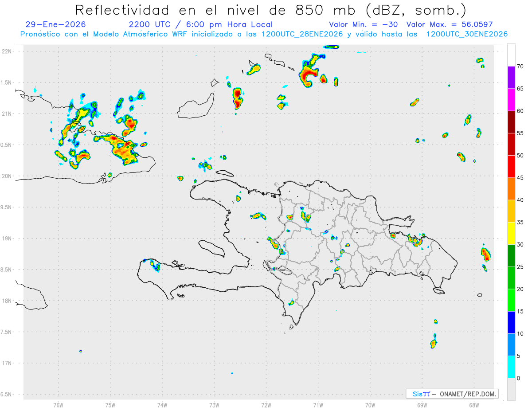532x411 pixels.
Task: Click the 75W longitude label
Action: tap(110, 405)
